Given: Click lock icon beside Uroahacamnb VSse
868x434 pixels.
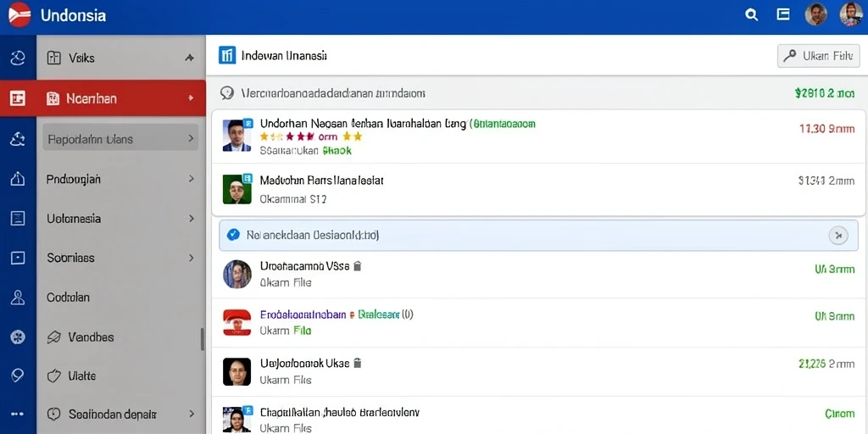Looking at the screenshot, I should tap(357, 265).
